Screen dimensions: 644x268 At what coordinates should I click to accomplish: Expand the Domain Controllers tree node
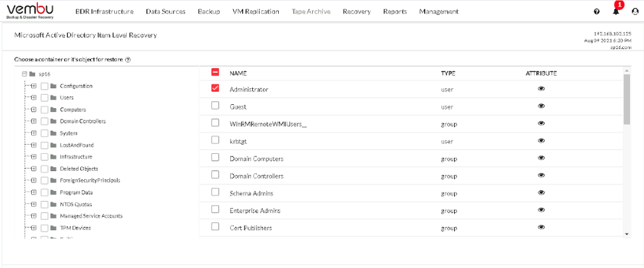[34, 121]
